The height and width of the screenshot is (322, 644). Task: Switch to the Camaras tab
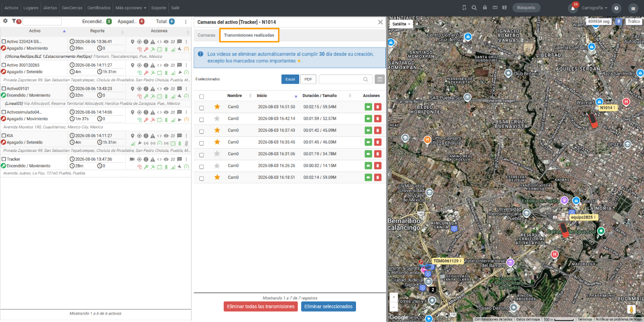pyautogui.click(x=207, y=35)
